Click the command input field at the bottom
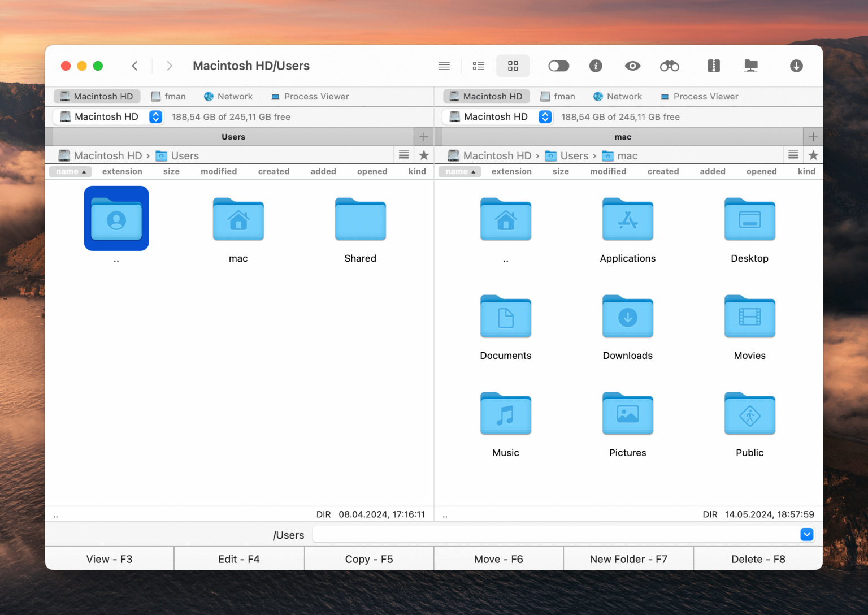868x615 pixels. coord(559,534)
